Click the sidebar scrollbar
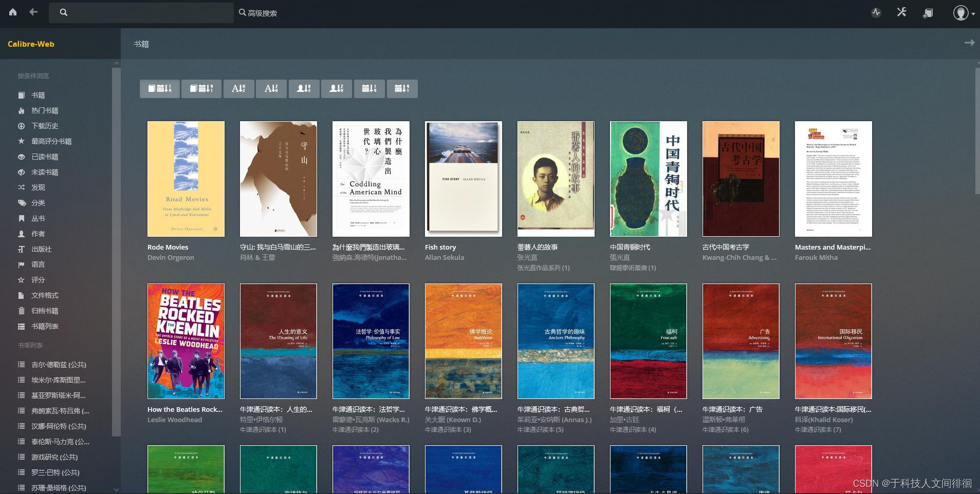This screenshot has height=494, width=980. [116, 252]
